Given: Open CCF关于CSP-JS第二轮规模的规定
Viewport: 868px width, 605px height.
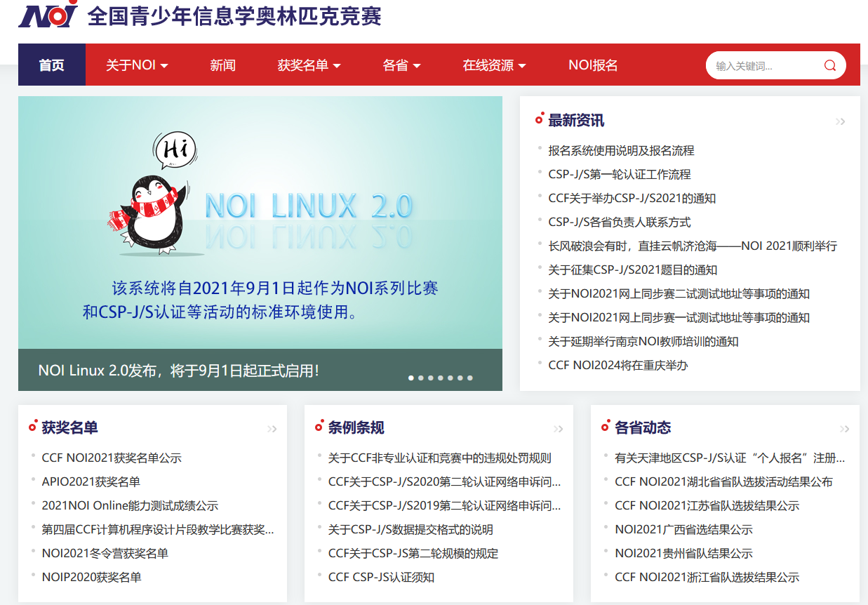Looking at the screenshot, I should [x=413, y=554].
